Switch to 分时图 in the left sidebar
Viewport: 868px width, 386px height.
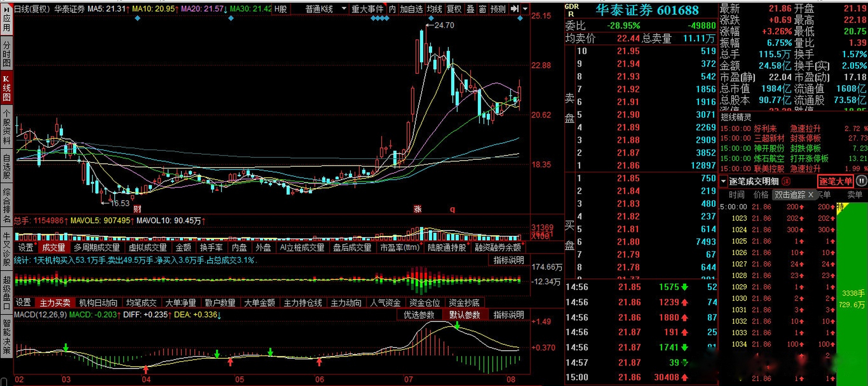point(6,53)
